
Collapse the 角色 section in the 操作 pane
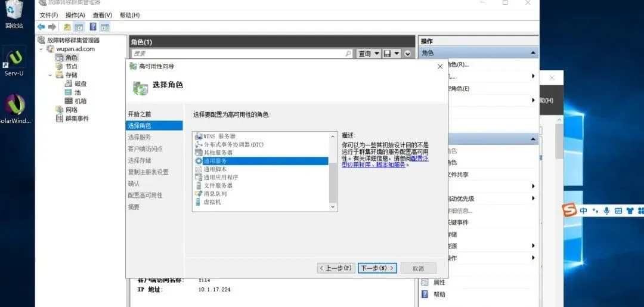click(x=532, y=53)
